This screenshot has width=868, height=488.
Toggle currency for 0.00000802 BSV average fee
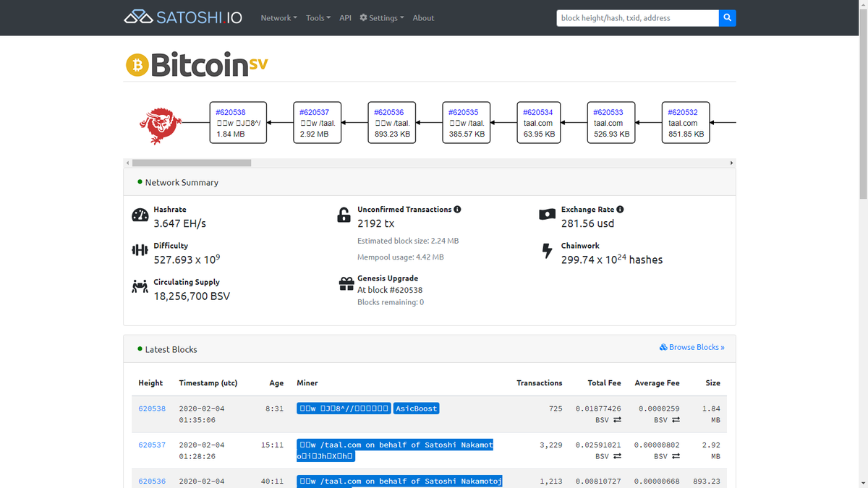pyautogui.click(x=676, y=456)
